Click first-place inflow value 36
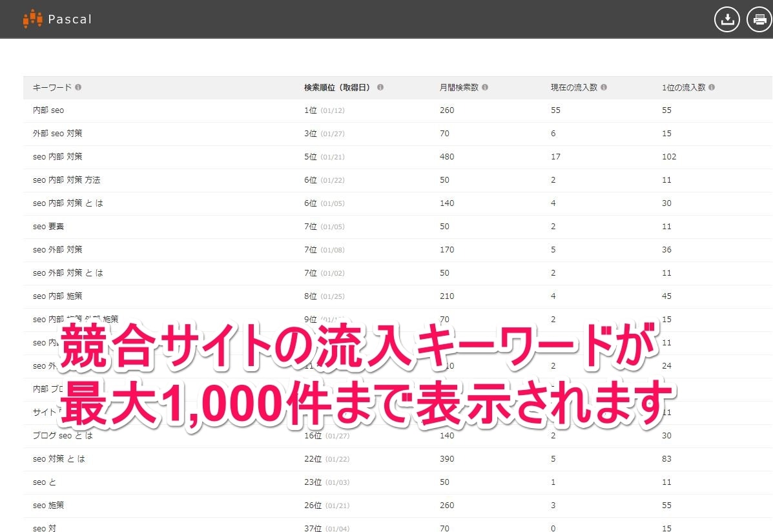Screen dimensions: 773x532 [x=666, y=250]
